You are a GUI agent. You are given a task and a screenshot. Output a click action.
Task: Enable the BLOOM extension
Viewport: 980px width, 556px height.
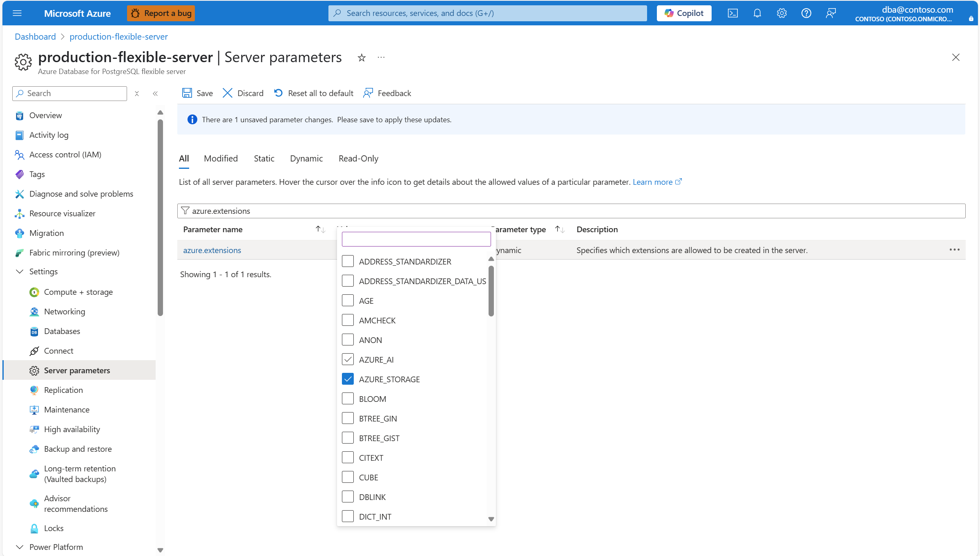click(348, 399)
